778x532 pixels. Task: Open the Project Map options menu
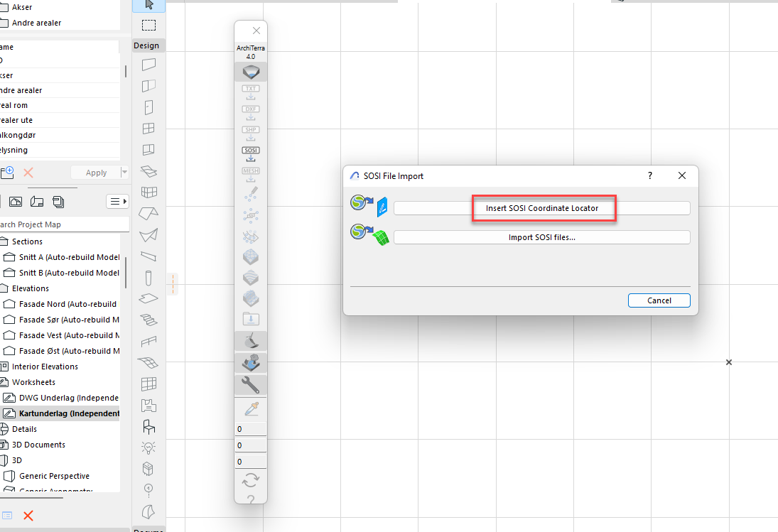[117, 202]
